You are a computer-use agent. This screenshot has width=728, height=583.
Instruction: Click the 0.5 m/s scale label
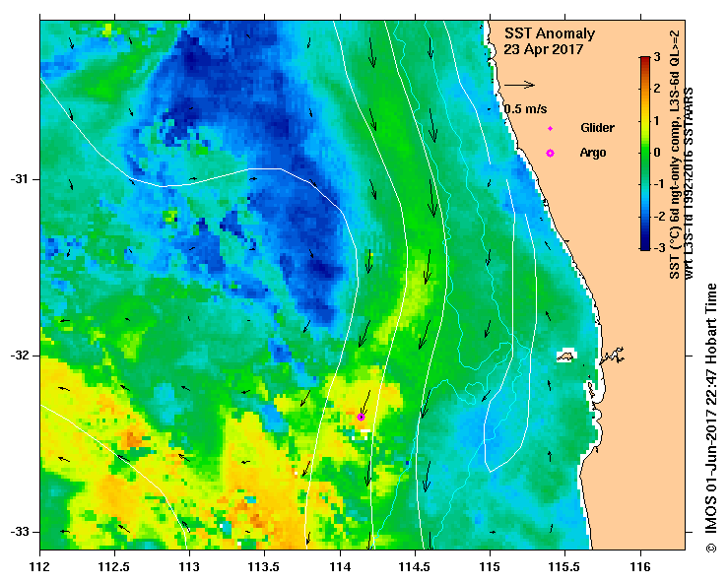click(x=526, y=109)
